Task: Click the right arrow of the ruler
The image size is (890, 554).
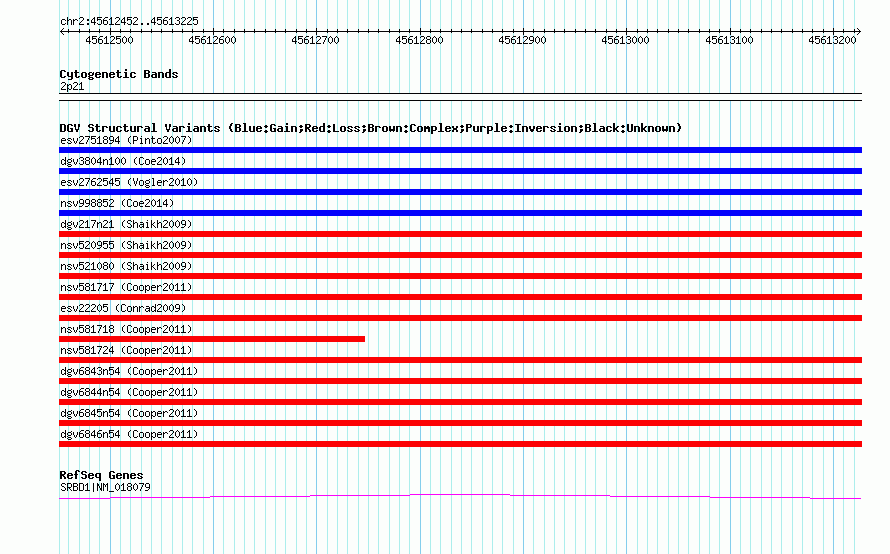Action: [x=859, y=32]
